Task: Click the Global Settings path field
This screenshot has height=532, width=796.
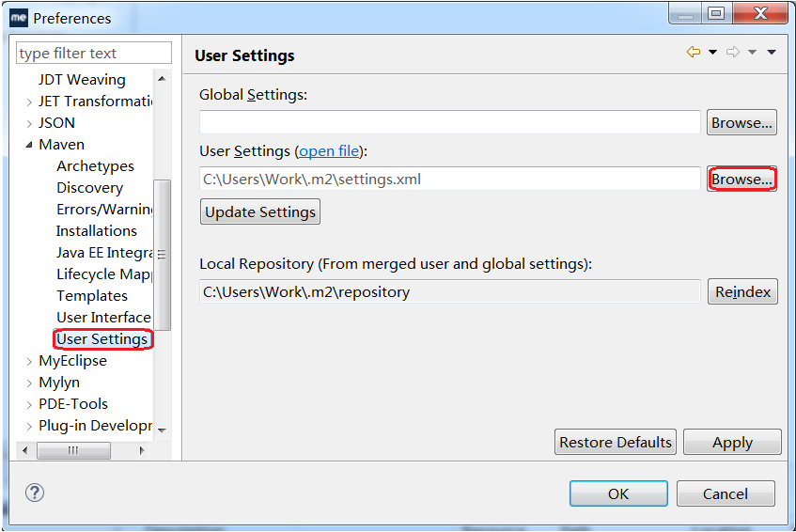Action: click(x=450, y=122)
